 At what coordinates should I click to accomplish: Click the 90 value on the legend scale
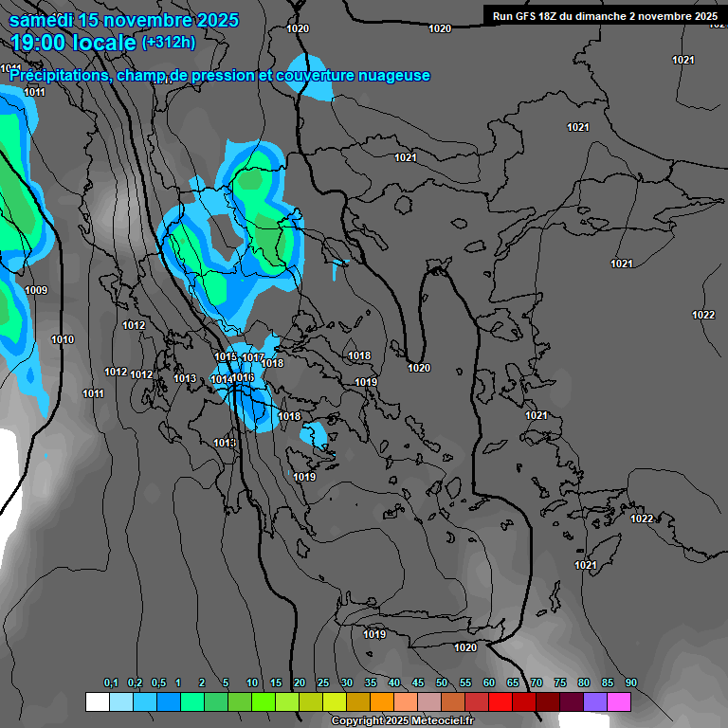point(631,683)
